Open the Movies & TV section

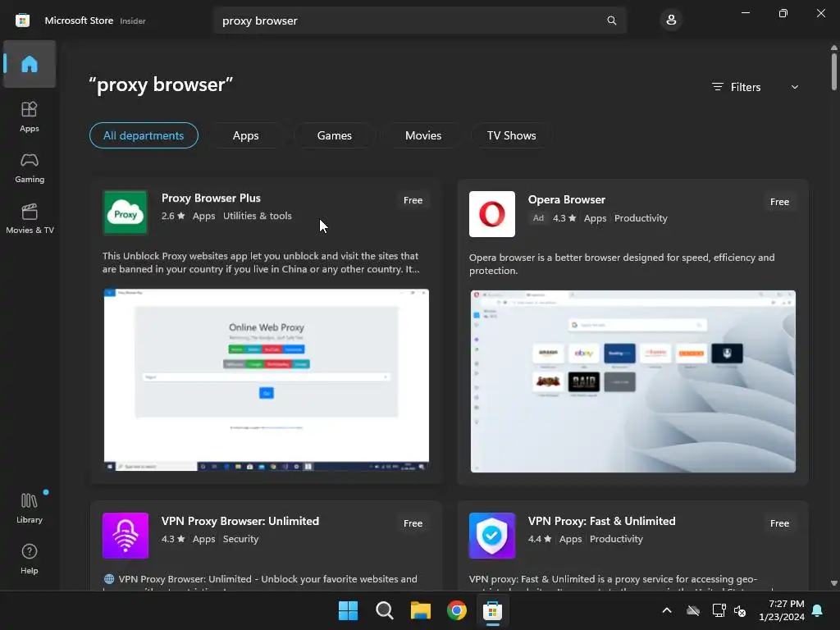click(30, 218)
